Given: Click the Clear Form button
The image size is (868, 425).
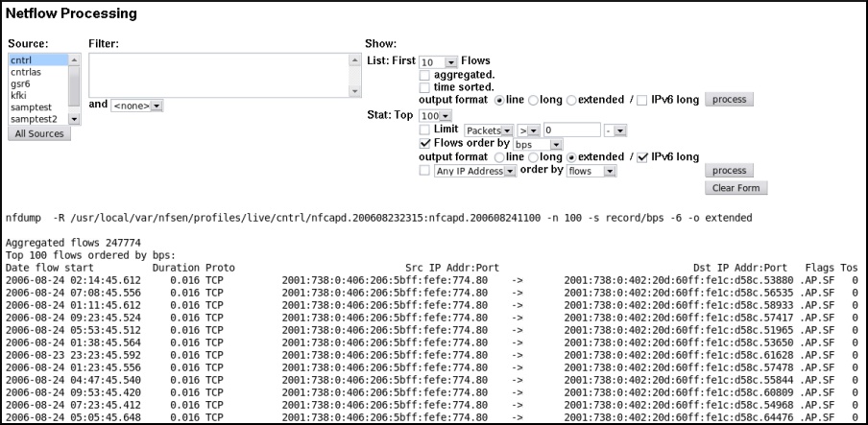Looking at the screenshot, I should pyautogui.click(x=736, y=188).
